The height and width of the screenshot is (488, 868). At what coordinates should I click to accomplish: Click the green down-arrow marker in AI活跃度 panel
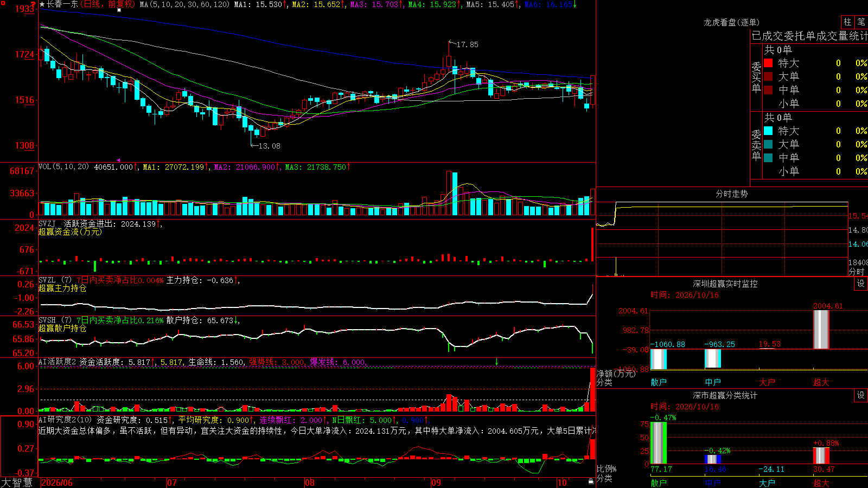(x=496, y=362)
